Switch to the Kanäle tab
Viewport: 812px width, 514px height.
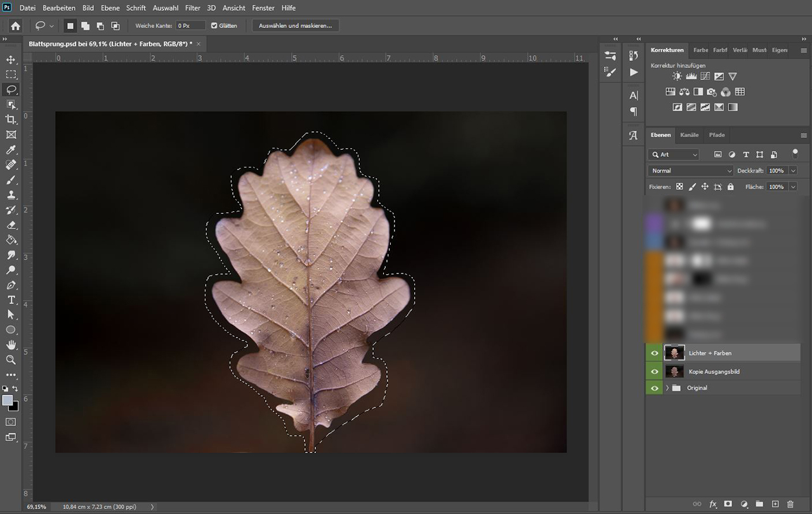(689, 135)
